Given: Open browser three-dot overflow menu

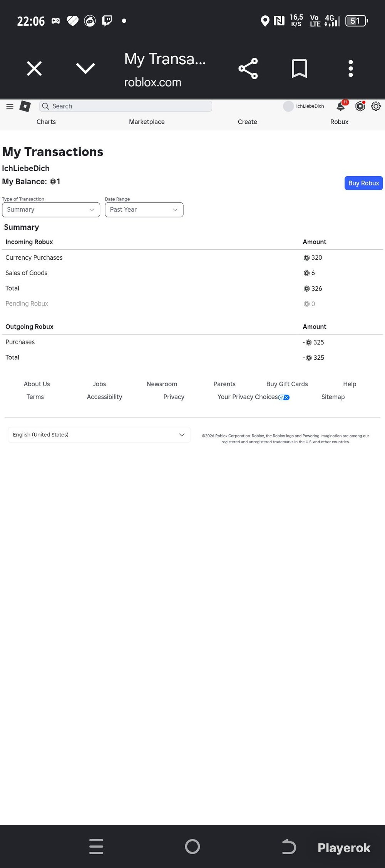Looking at the screenshot, I should (x=350, y=68).
